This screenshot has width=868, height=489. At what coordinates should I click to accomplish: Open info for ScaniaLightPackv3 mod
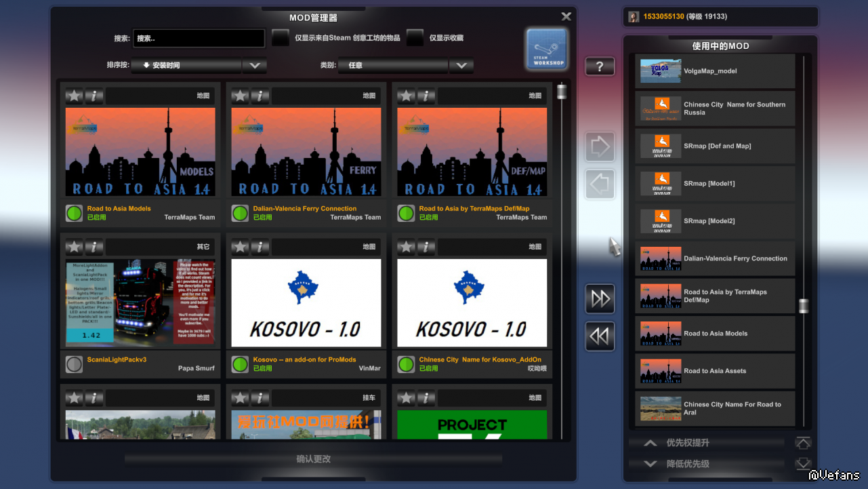coord(94,247)
